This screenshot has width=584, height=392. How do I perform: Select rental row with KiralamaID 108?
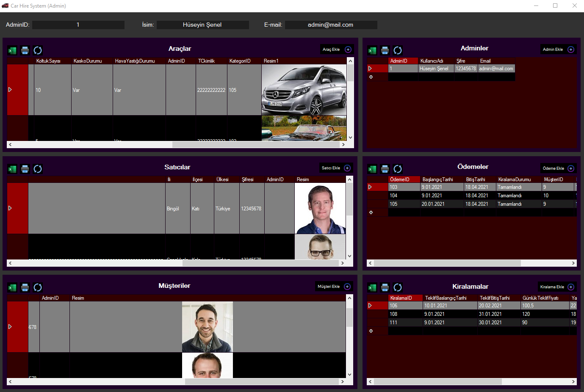coord(471,314)
